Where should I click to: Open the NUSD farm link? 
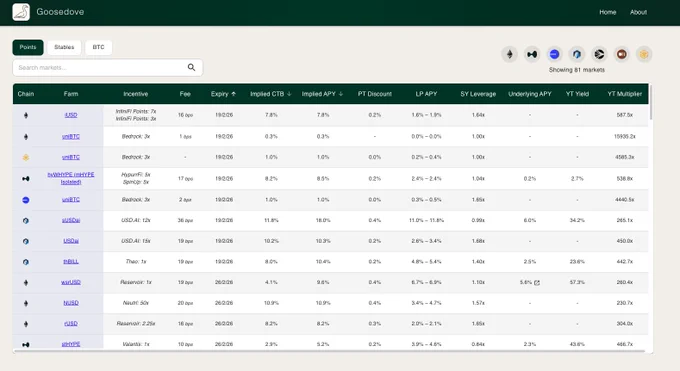coord(71,303)
